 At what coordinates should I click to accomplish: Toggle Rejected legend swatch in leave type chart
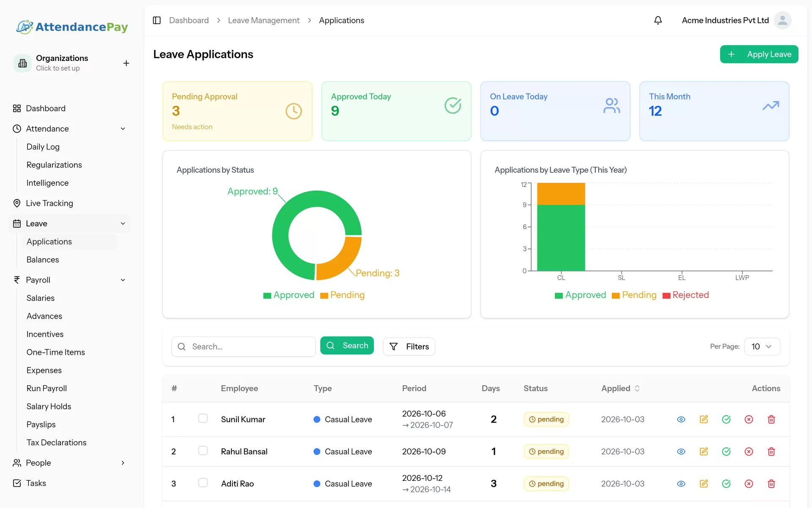click(666, 295)
